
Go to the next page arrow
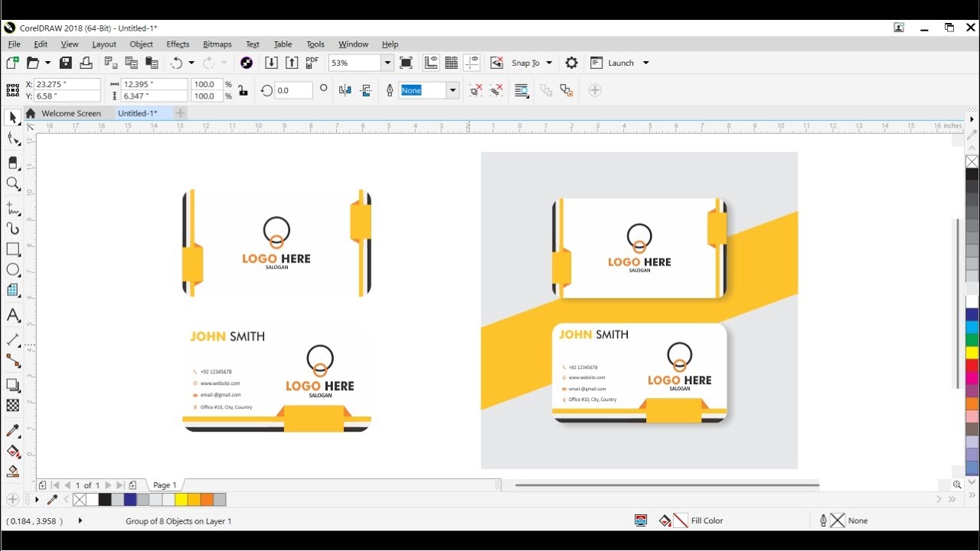pos(108,485)
